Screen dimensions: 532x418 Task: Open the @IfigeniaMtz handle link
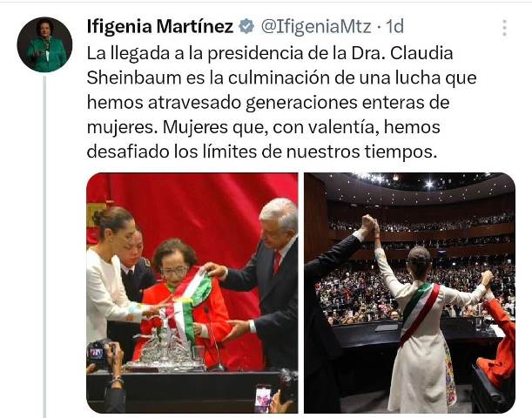(x=316, y=27)
